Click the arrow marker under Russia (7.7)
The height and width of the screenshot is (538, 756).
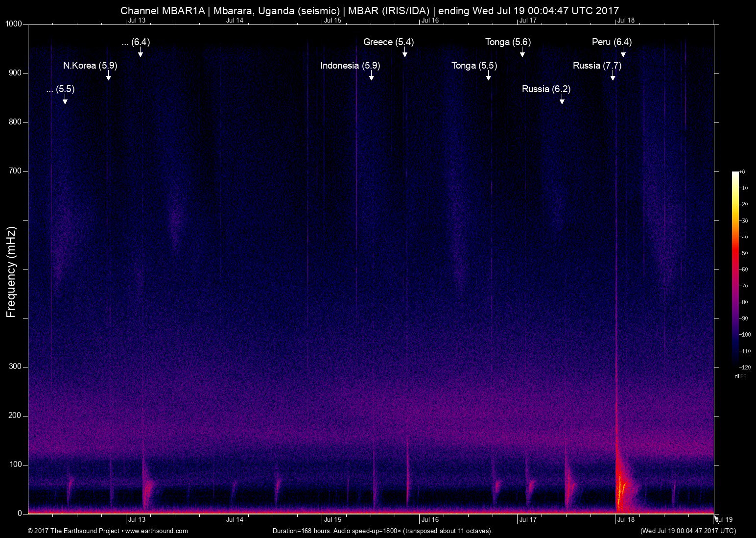(x=613, y=77)
